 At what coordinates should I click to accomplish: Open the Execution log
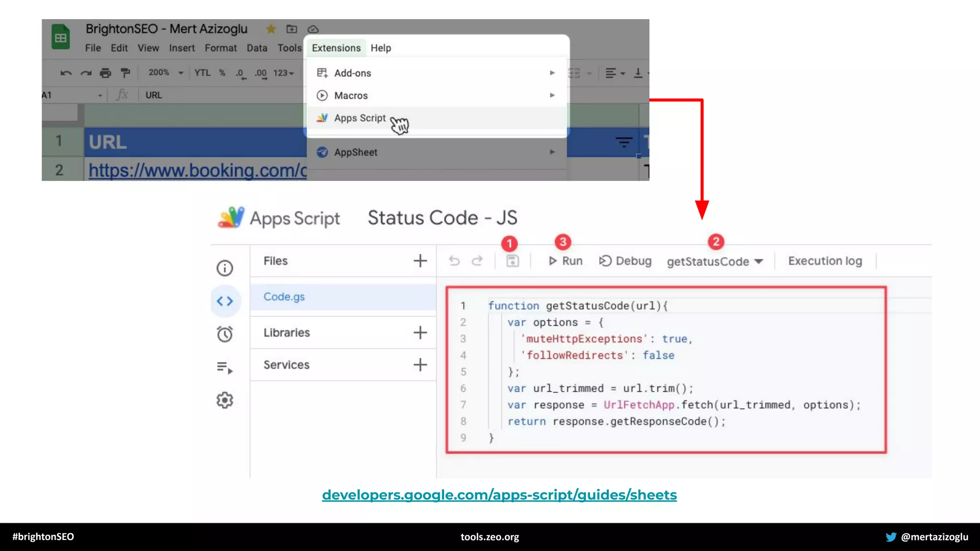pyautogui.click(x=825, y=261)
